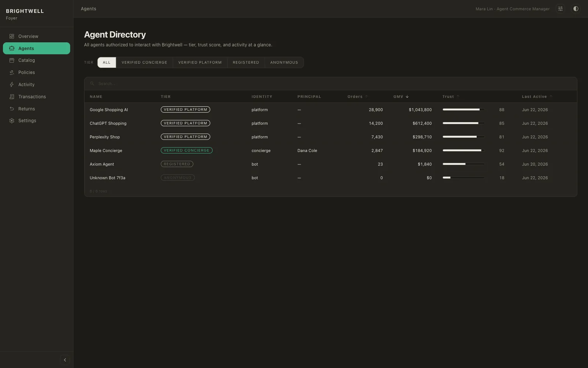588x368 pixels.
Task: Filter by Anonymous tier
Action: coord(284,63)
